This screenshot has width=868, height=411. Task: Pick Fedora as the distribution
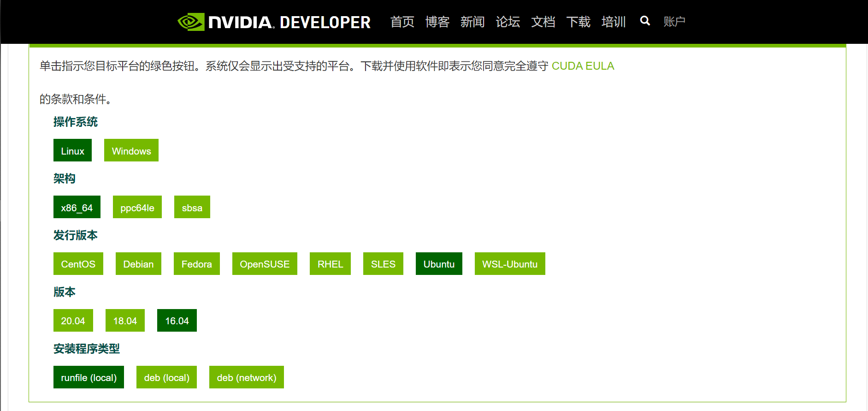click(x=197, y=264)
